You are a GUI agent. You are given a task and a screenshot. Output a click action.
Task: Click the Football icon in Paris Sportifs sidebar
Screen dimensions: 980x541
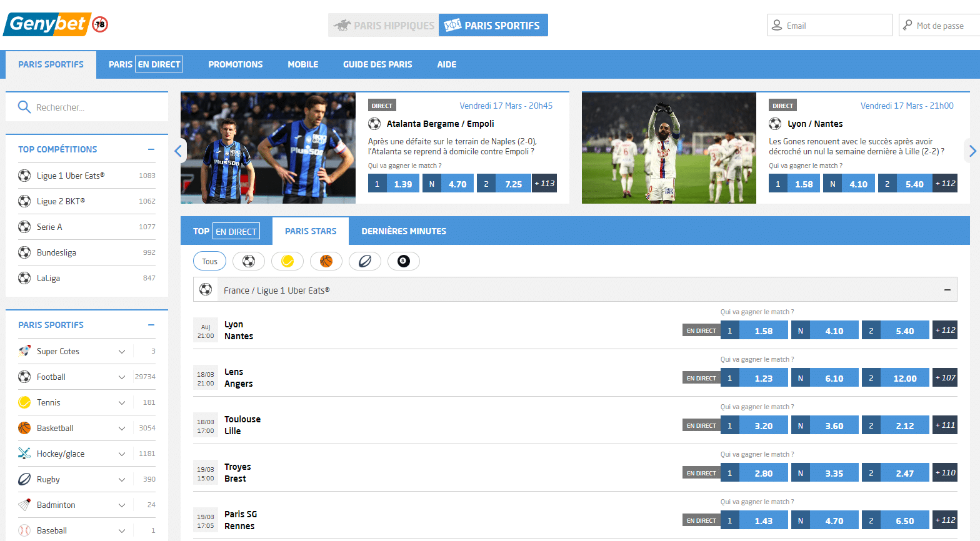pos(24,377)
